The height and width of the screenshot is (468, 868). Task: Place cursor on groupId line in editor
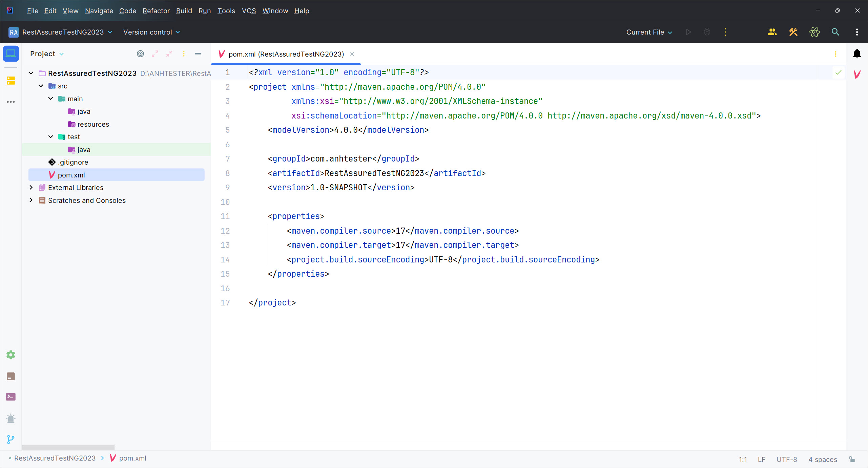pos(343,158)
